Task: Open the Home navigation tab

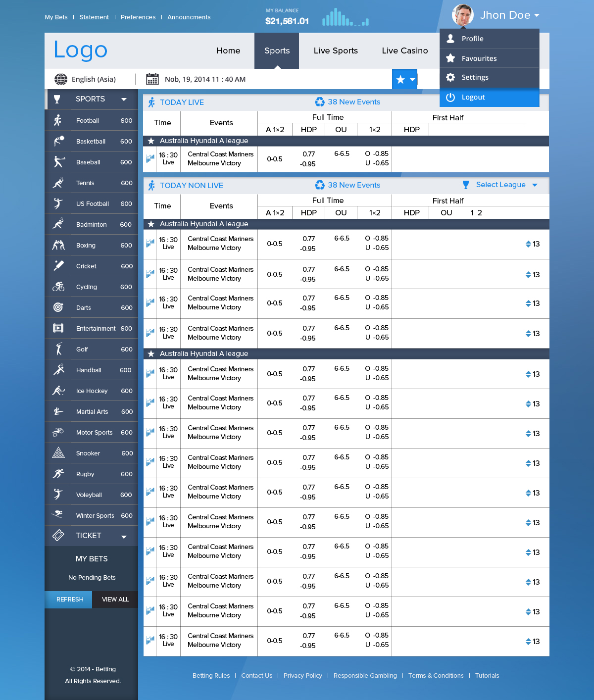Action: [x=228, y=50]
